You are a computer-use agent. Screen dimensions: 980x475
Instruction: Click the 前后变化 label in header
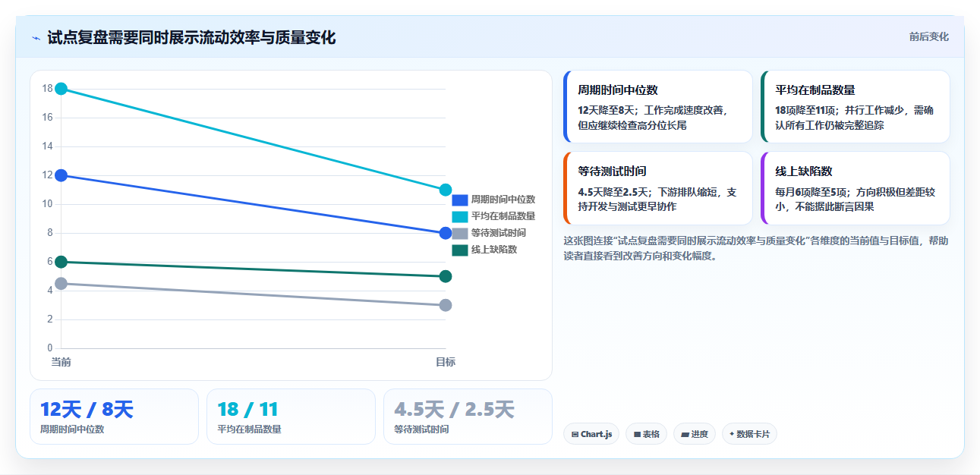929,36
